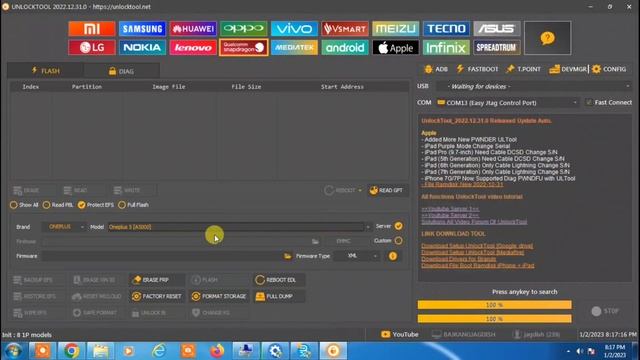This screenshot has height=360, width=640.
Task: Select the Custom radio button
Action: click(398, 241)
